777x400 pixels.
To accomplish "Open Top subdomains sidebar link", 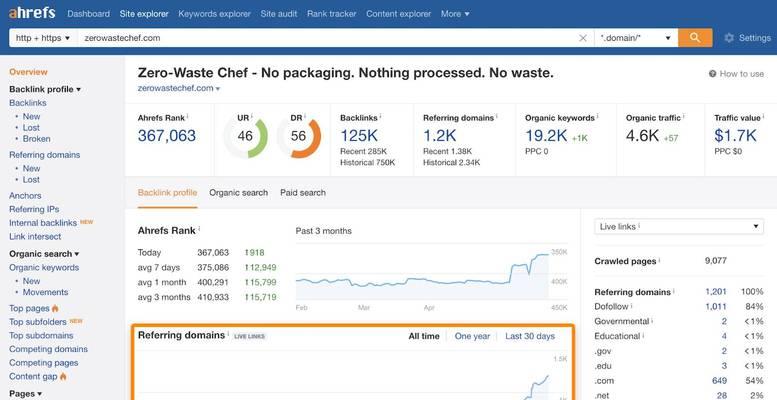I will (41, 336).
